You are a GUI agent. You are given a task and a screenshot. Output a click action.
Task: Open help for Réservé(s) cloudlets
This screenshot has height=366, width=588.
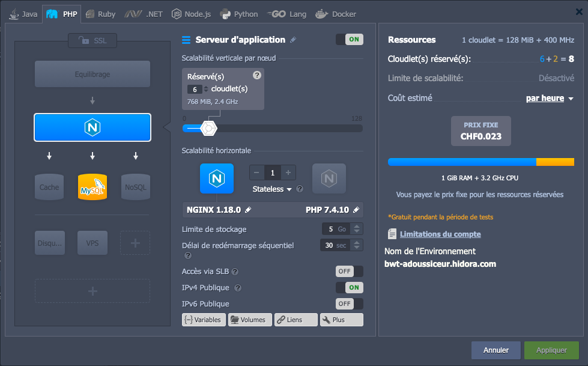click(257, 75)
